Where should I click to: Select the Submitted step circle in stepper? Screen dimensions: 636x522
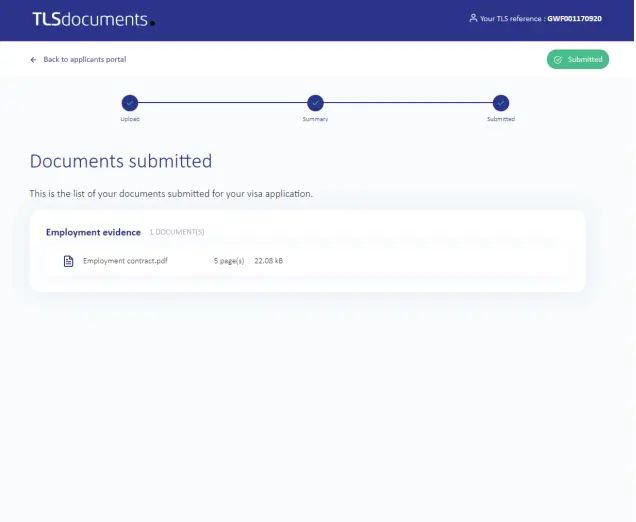click(x=501, y=102)
